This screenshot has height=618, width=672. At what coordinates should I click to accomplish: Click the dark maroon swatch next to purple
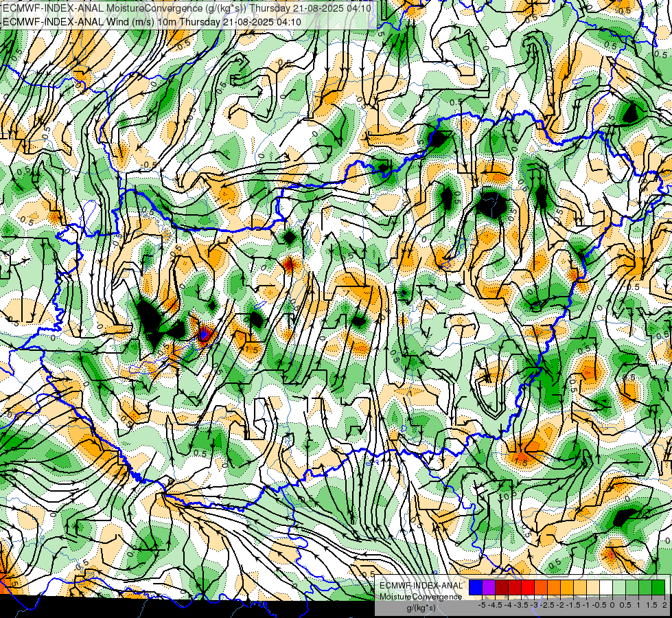pos(502,588)
